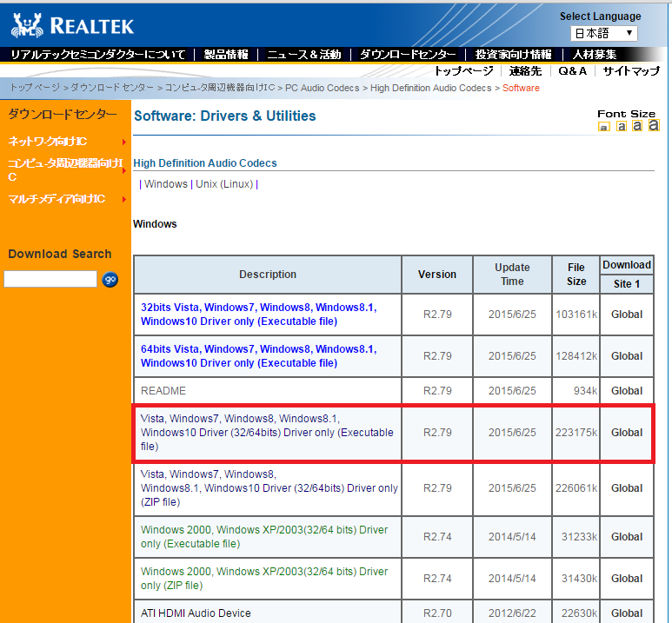Open Q&A link
The image size is (672, 623).
tap(573, 70)
